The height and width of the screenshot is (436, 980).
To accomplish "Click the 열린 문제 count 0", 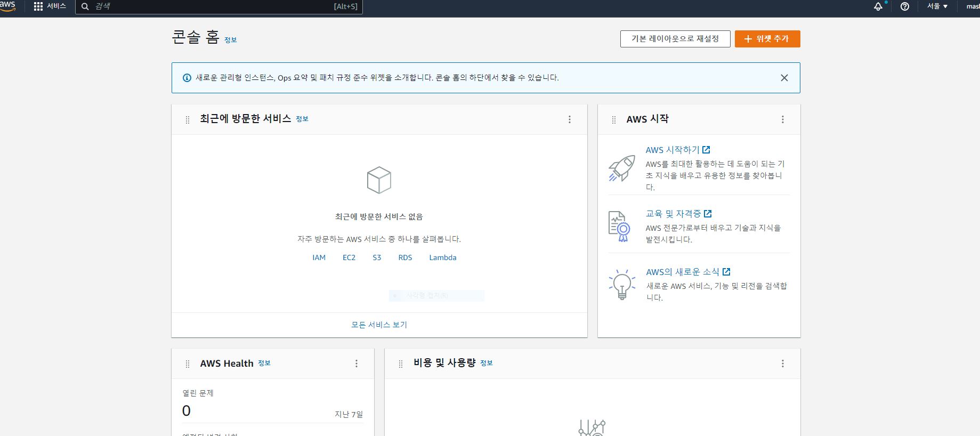I will click(187, 411).
